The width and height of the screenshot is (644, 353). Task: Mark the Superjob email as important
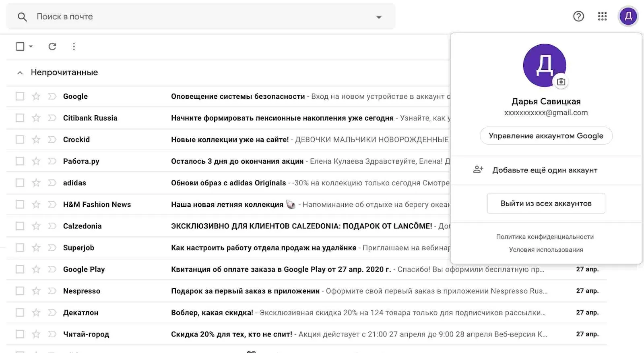52,247
